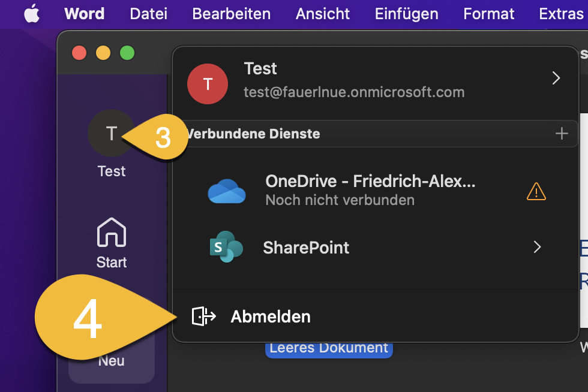Click the SharePoint icon
The image size is (588, 392).
tap(226, 247)
